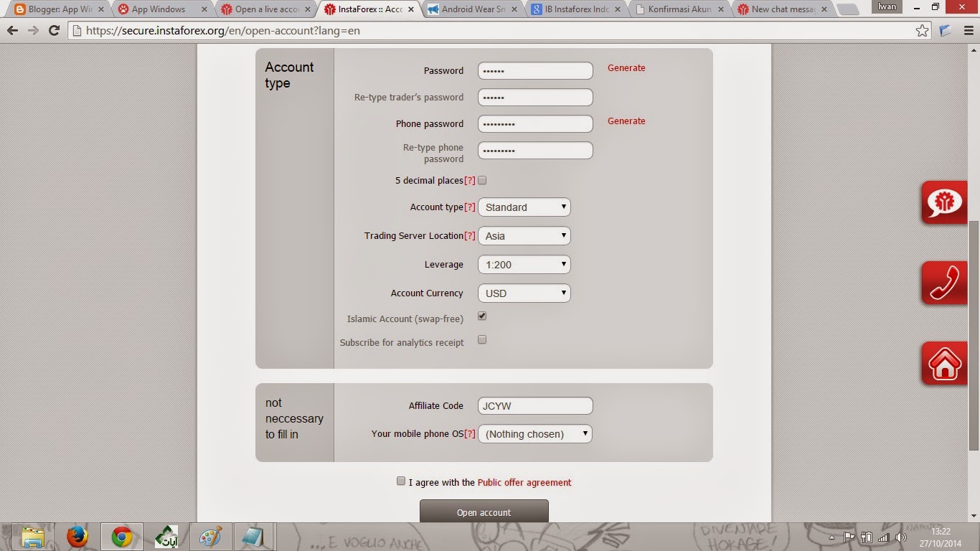Click the Password input field
980x551 pixels.
pos(536,70)
